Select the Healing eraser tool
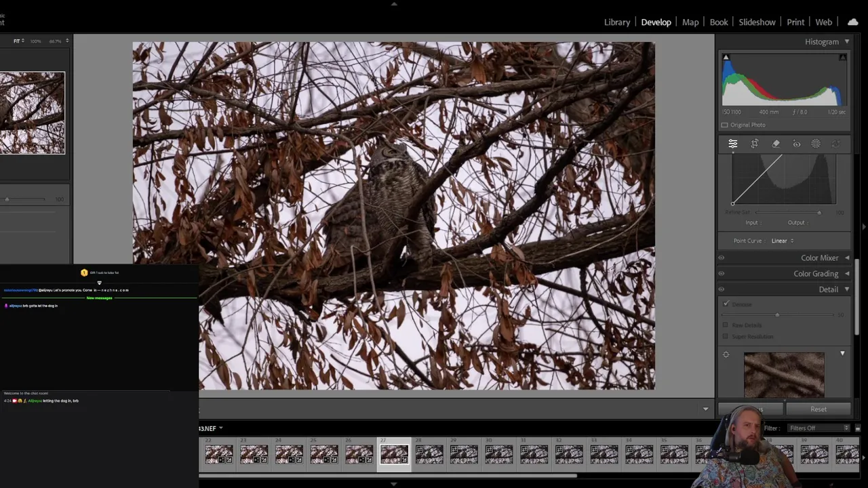The image size is (868, 488). [x=776, y=144]
